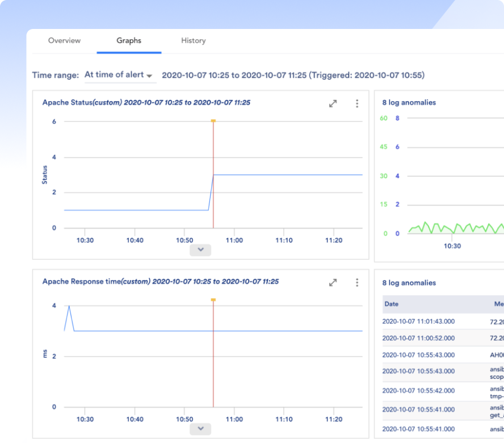504x443 pixels.
Task: Click the Apache Response time graph title
Action: coord(161,282)
